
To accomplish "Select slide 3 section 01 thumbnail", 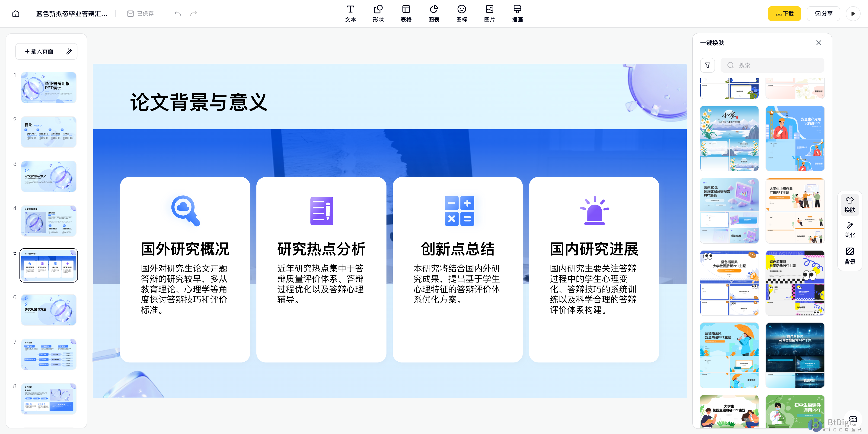I will click(48, 176).
